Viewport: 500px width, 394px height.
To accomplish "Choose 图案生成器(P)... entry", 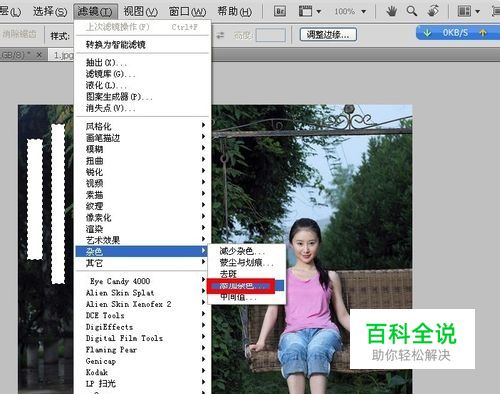I will 143,97.
